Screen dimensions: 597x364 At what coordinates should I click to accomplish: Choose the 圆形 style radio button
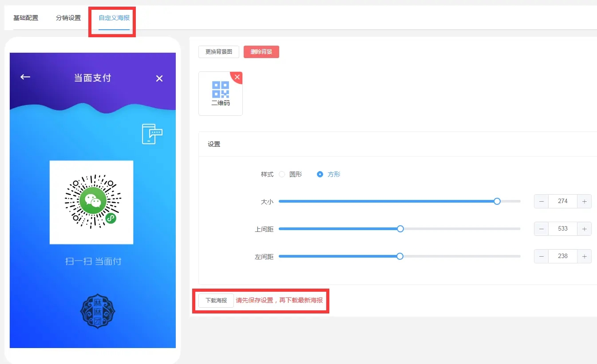pos(282,175)
